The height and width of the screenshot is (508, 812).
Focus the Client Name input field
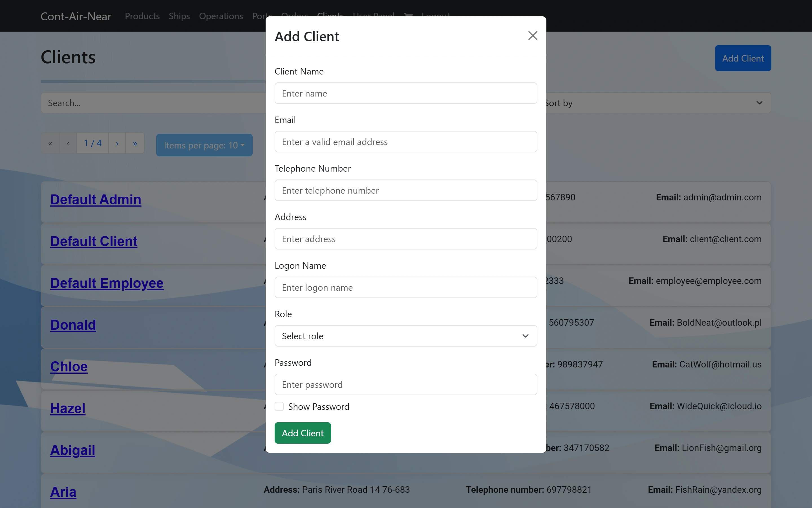pyautogui.click(x=406, y=93)
